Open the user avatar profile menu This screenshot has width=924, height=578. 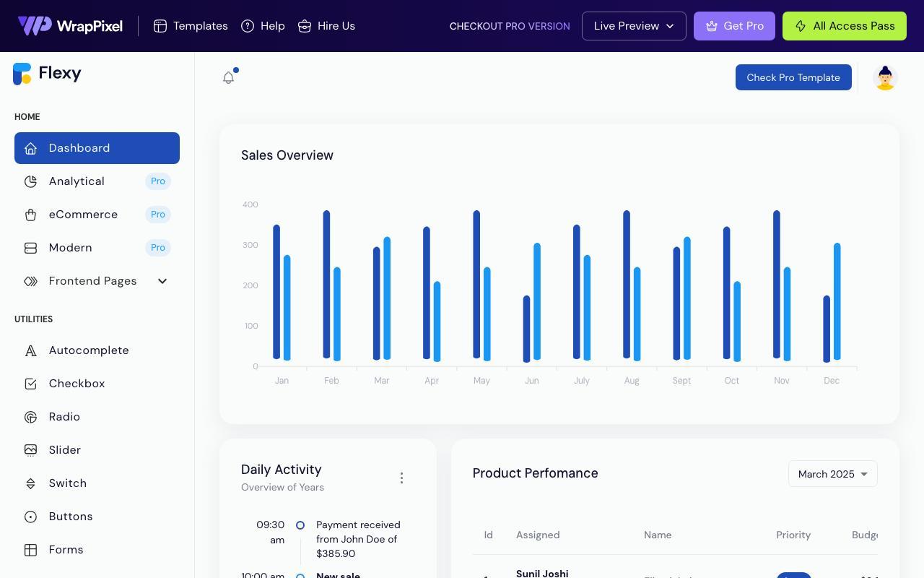tap(885, 77)
